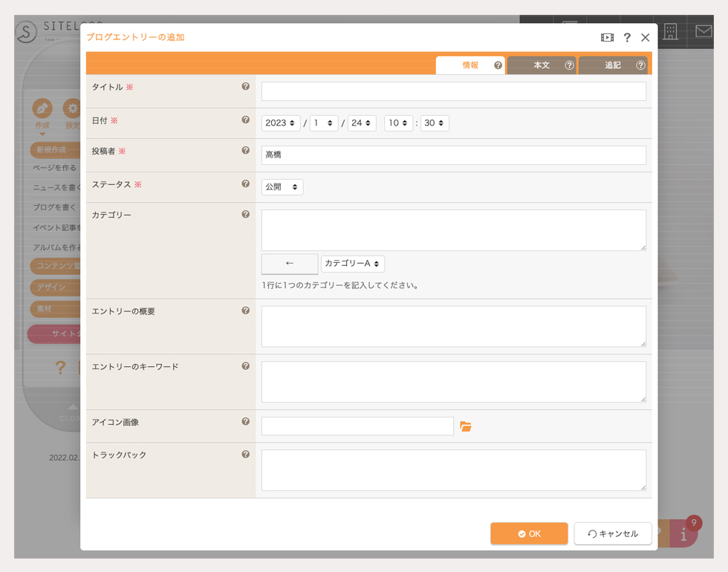Viewport: 728px width, 572px height.
Task: Switch to the 追記 tab
Action: coord(613,65)
